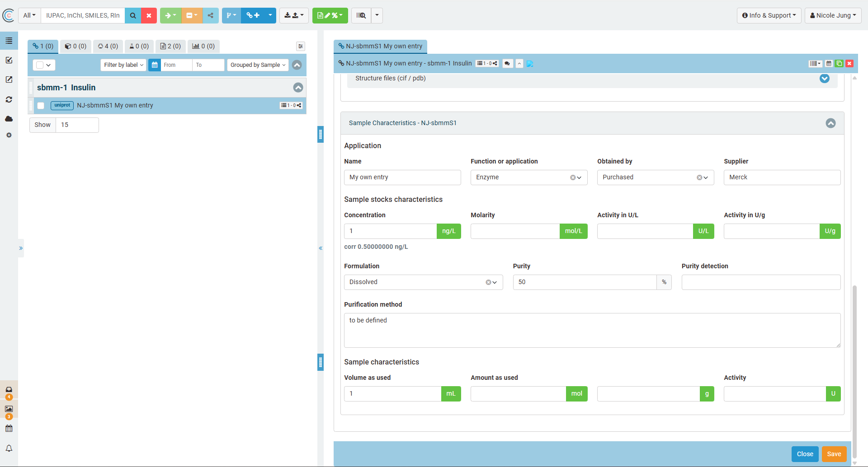Click the orange Save button
The height and width of the screenshot is (467, 868).
click(834, 454)
